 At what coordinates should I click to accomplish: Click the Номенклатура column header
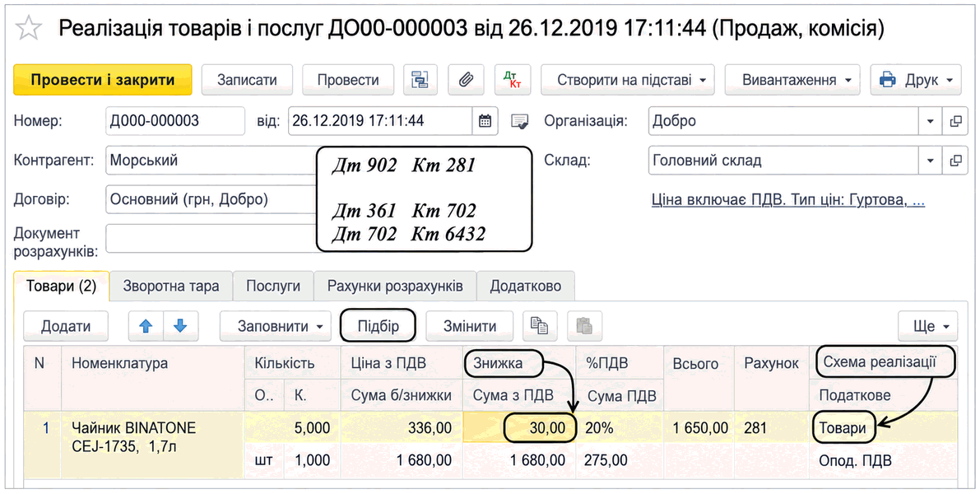click(x=152, y=378)
